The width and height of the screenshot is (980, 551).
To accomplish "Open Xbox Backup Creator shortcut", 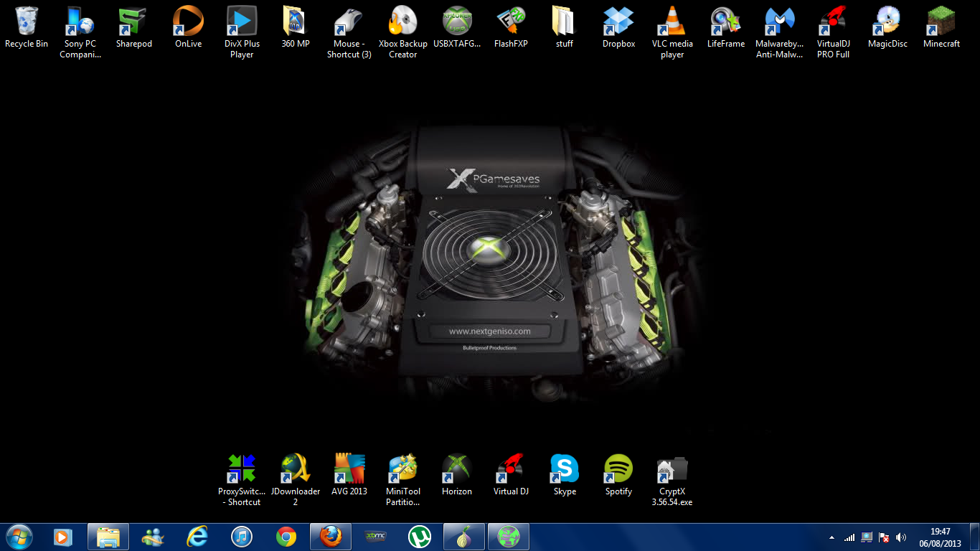I will (x=403, y=22).
